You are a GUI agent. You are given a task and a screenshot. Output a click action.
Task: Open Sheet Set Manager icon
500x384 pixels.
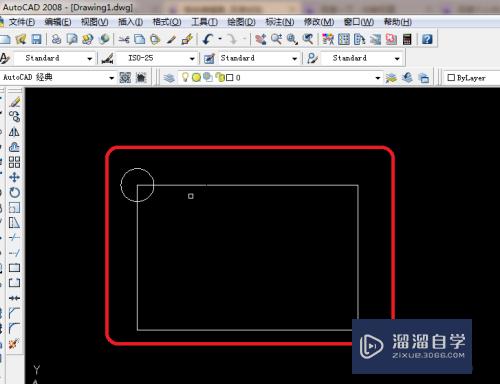click(375, 39)
